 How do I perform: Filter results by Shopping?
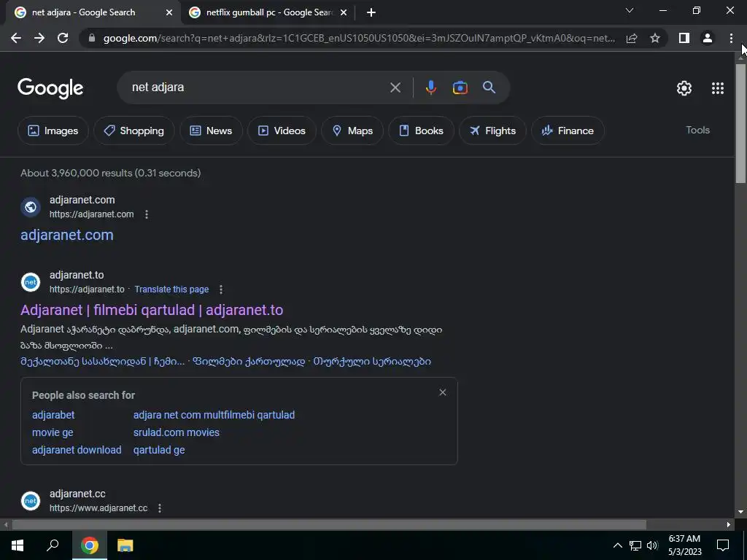coord(134,131)
